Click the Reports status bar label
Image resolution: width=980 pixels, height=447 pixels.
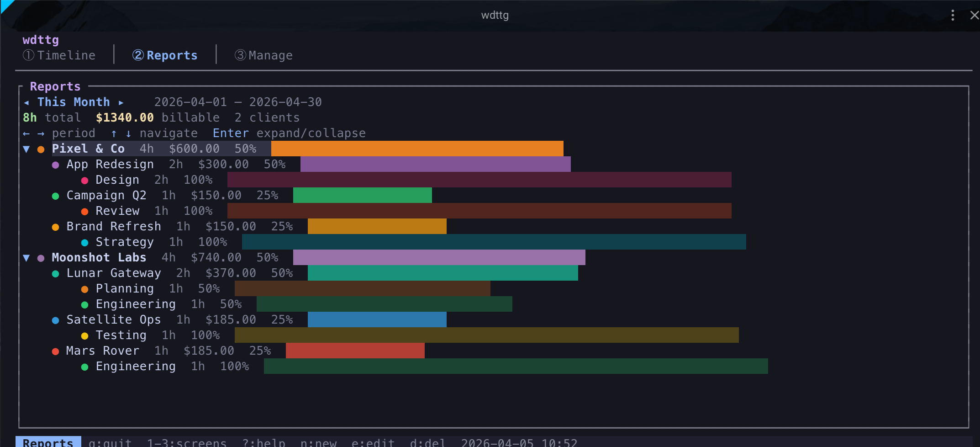48,442
